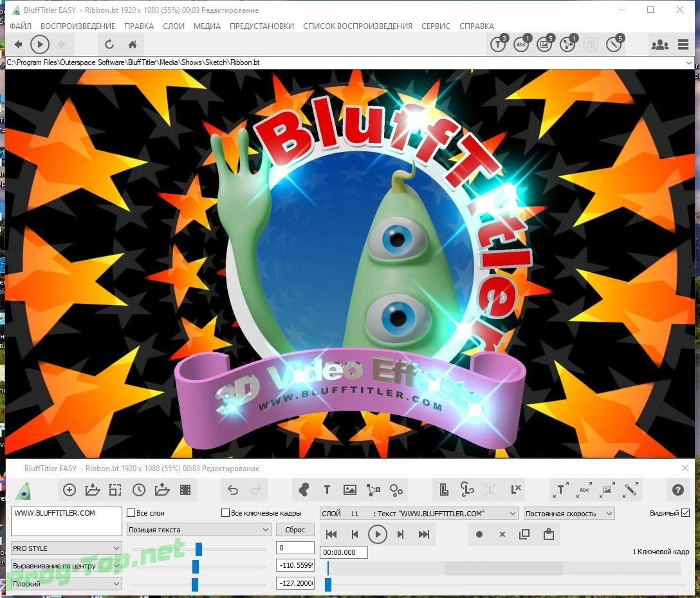
Task: Click the plain L layer icon
Action: [x=444, y=490]
